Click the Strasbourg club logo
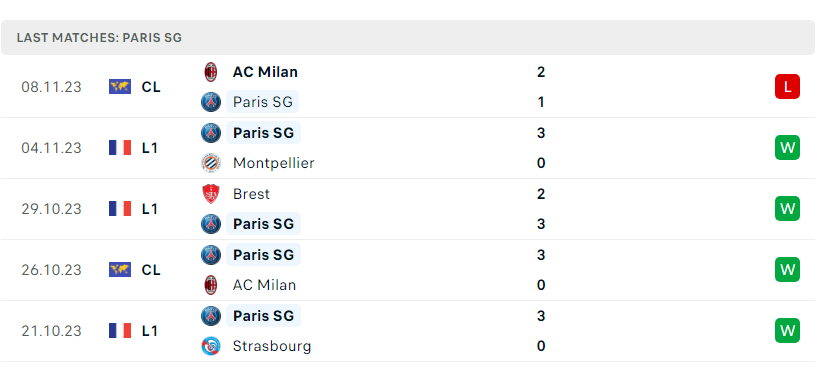This screenshot has width=821, height=370. click(210, 346)
